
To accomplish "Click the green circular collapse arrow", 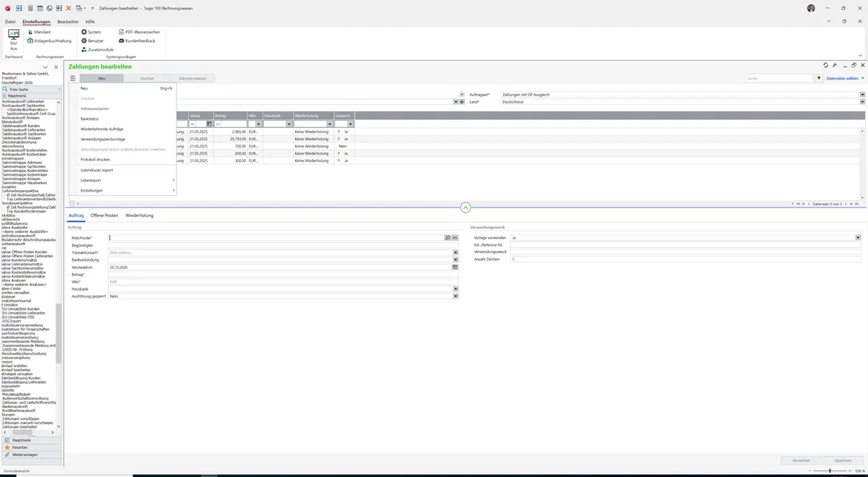I will (x=465, y=207).
